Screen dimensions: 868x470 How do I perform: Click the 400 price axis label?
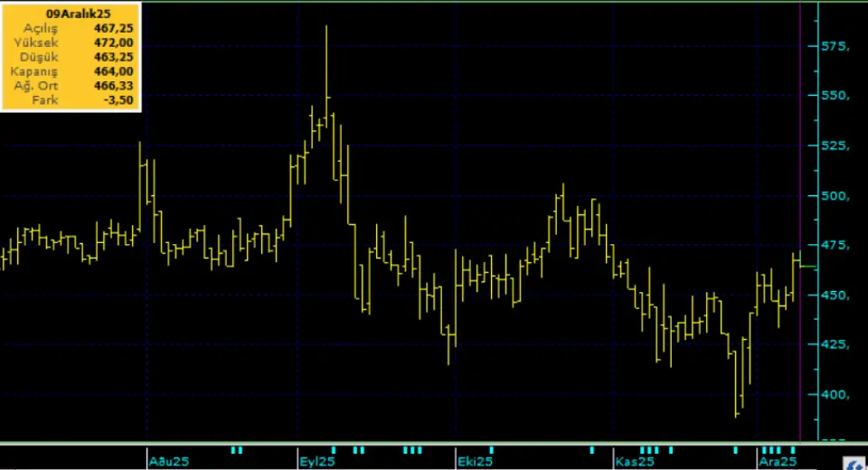click(x=835, y=395)
